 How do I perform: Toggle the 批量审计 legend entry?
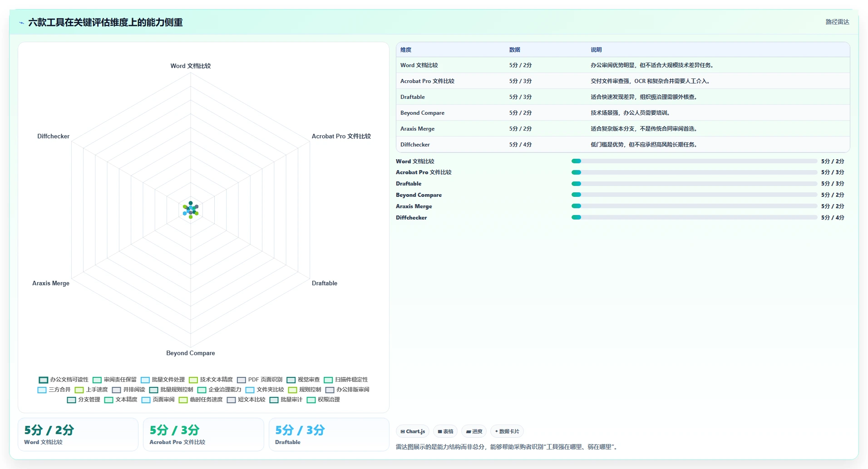286,400
